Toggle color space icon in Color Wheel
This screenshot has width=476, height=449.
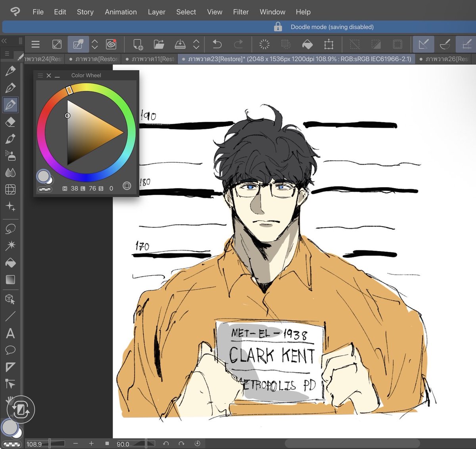pyautogui.click(x=127, y=186)
